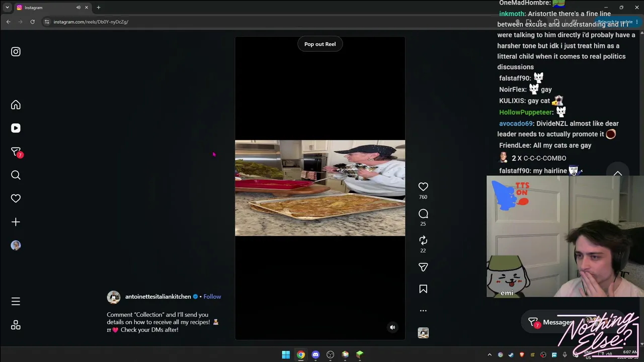Open Steam in the system tray
Image resolution: width=644 pixels, height=362 pixels.
[511, 354]
